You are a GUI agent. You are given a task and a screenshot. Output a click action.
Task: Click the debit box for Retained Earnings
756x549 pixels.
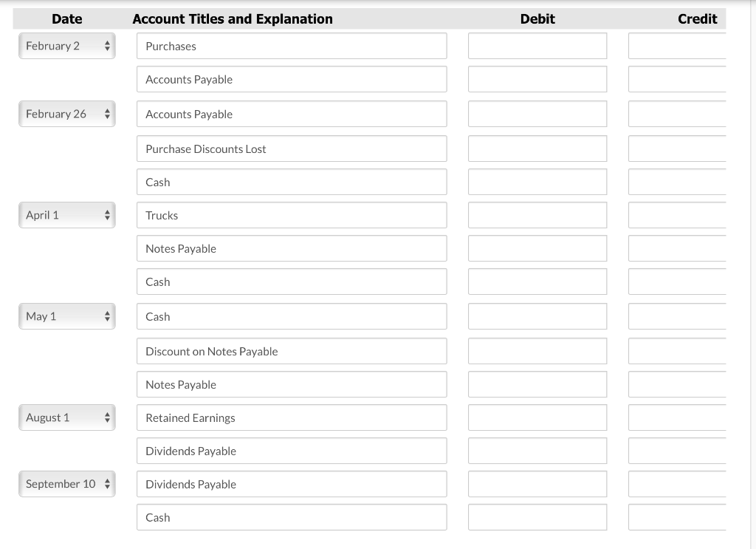(537, 417)
